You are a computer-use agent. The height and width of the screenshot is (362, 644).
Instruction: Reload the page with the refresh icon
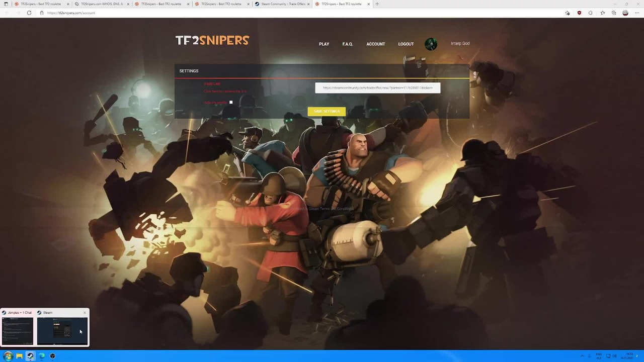point(29,13)
